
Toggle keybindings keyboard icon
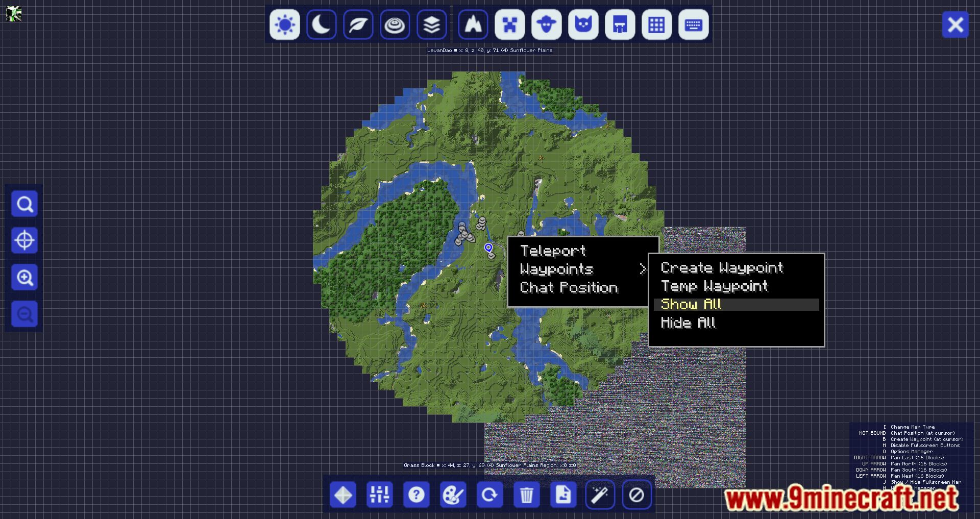694,24
